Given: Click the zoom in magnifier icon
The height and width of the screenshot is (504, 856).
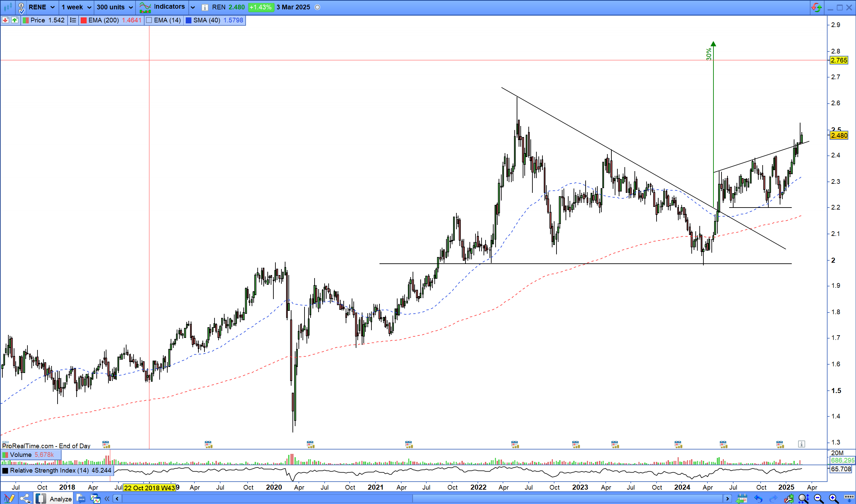Looking at the screenshot, I should (834, 498).
